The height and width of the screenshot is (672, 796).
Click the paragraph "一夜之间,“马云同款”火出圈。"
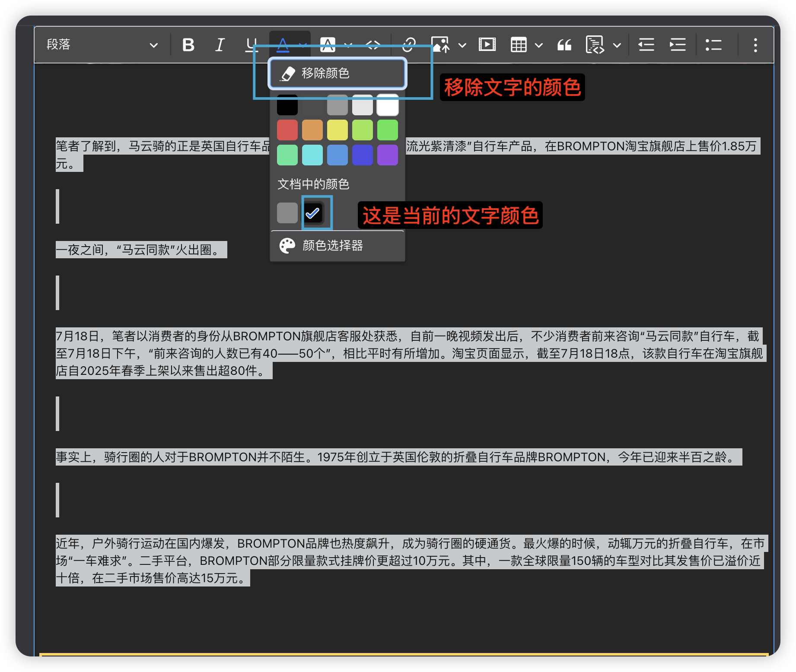pyautogui.click(x=141, y=250)
